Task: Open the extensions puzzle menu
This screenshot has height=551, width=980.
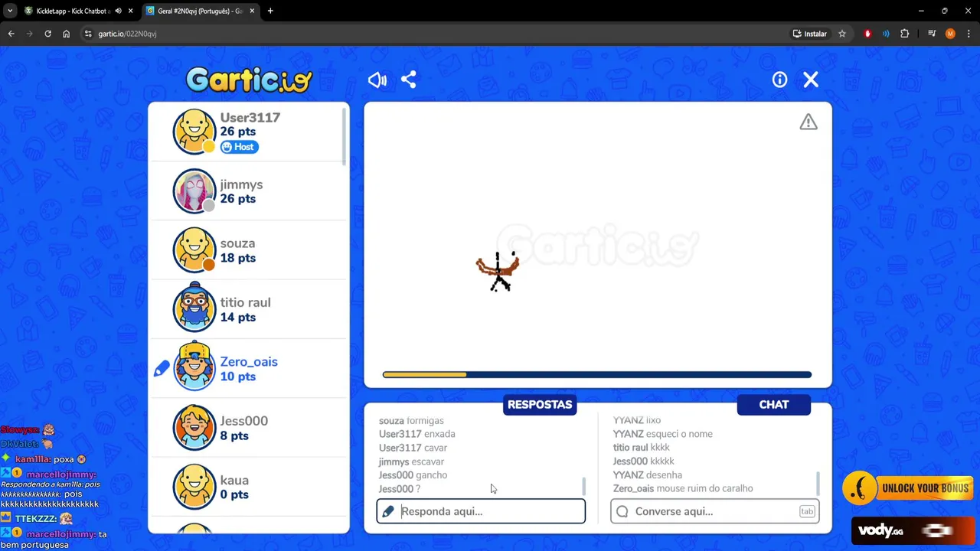Action: pyautogui.click(x=905, y=34)
